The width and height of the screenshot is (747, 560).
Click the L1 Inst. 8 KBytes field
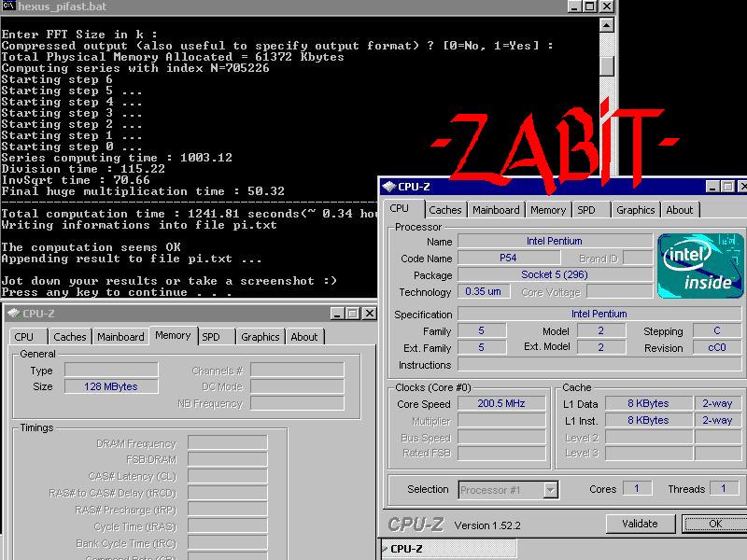648,420
